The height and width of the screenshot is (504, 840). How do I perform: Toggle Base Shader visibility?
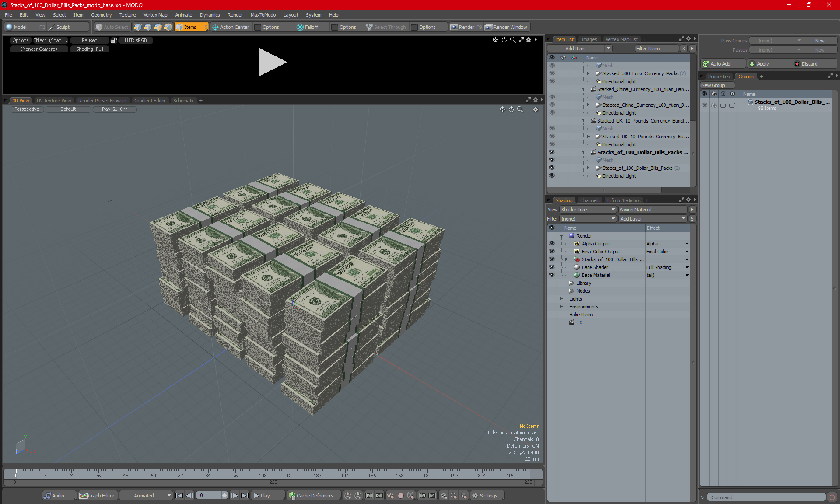552,267
